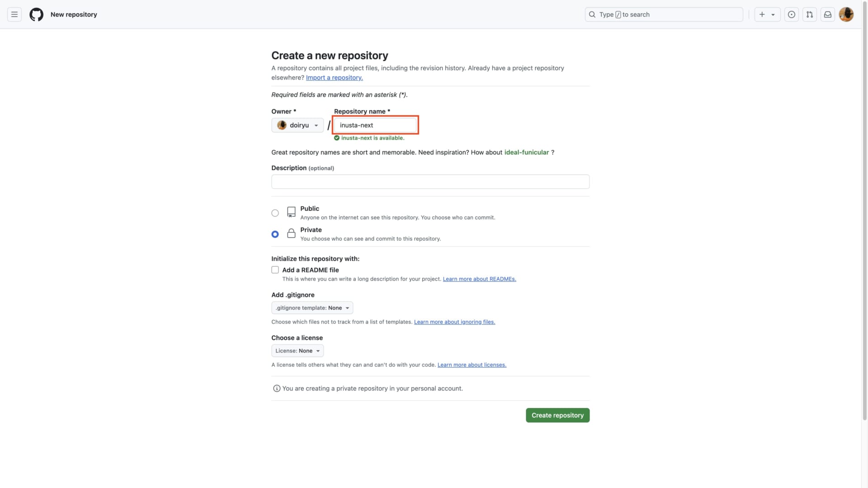Viewport: 868px width, 488px height.
Task: Open the Owner doiryu dropdown
Action: pyautogui.click(x=297, y=125)
